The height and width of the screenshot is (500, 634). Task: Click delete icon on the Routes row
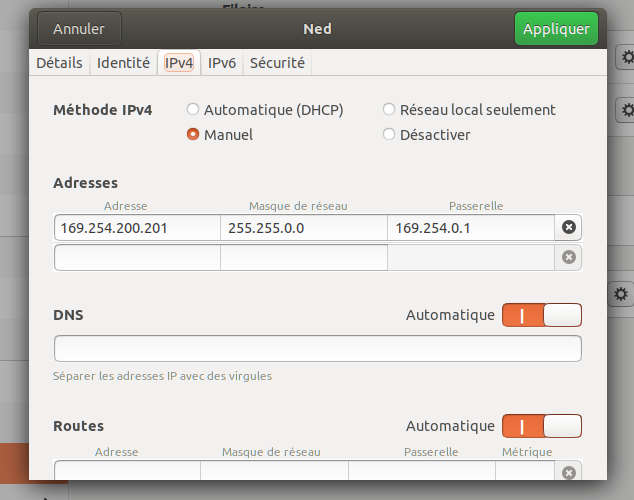(569, 473)
